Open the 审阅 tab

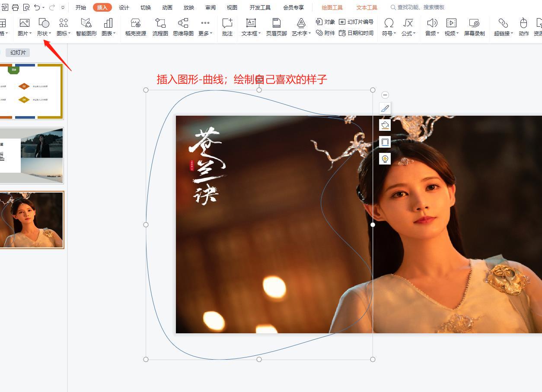tap(210, 7)
